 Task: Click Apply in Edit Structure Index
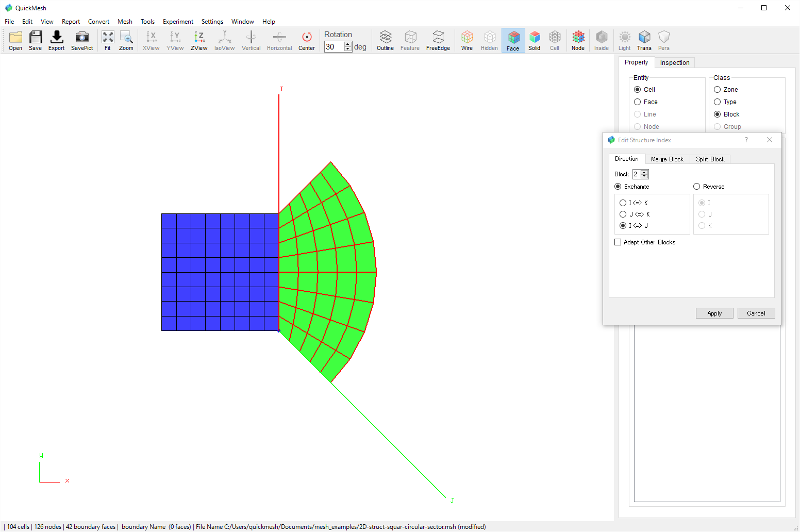pyautogui.click(x=714, y=313)
